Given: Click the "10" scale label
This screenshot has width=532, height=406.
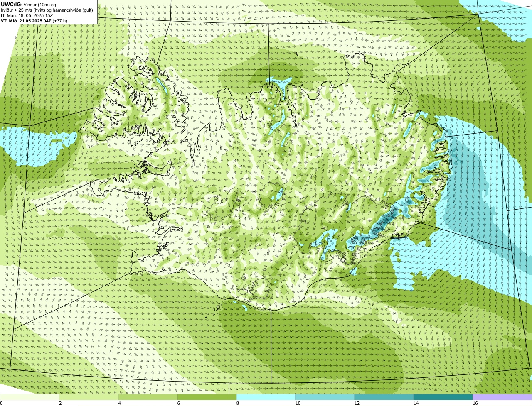Looking at the screenshot, I should tap(298, 403).
